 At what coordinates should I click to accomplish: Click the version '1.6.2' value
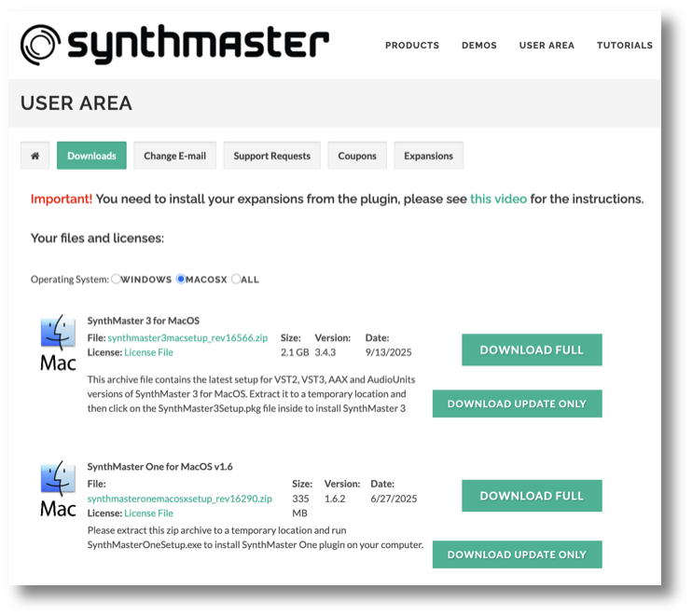pos(335,499)
